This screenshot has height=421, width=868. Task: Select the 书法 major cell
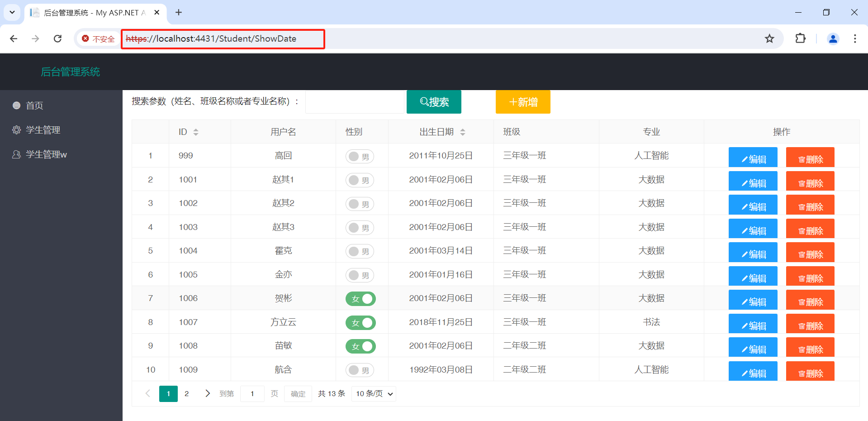[651, 322]
